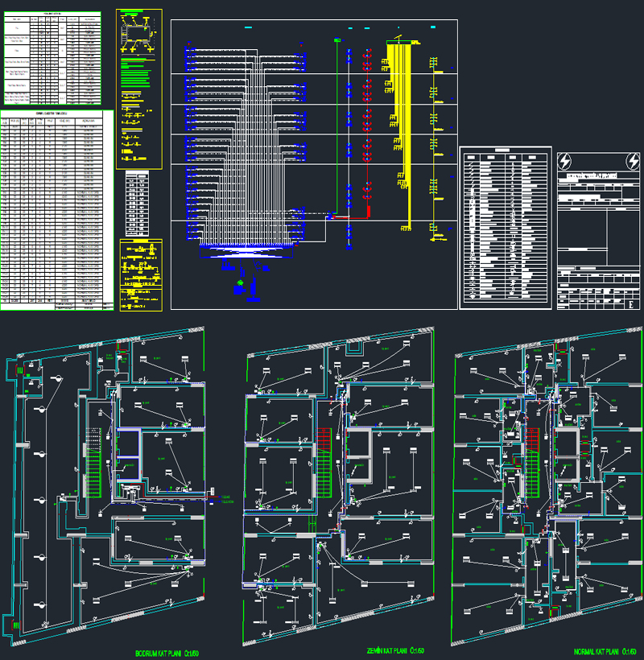Click the BODRUM KAT PLANI label
Viewport: 644px width, 660px height.
166,654
